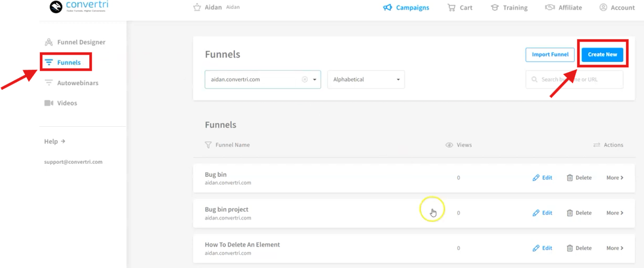644x268 pixels.
Task: Expand More options for Bug bin project
Action: click(615, 213)
